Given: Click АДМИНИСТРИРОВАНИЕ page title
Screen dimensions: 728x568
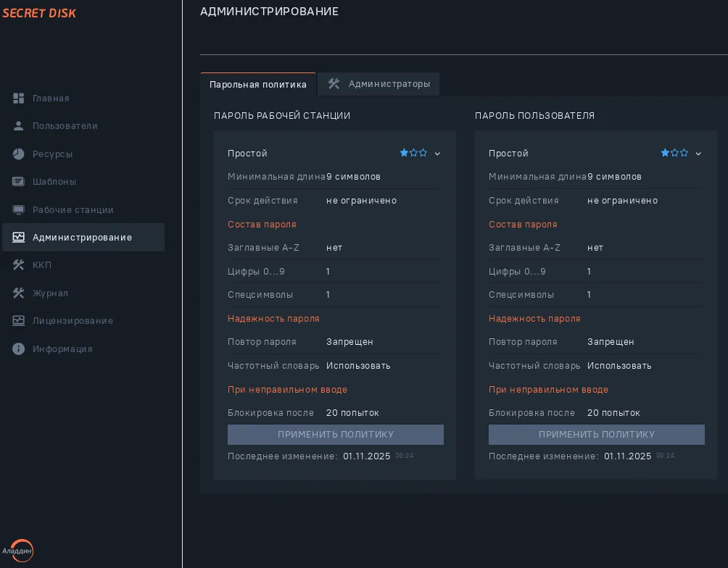Looking at the screenshot, I should click(269, 12).
